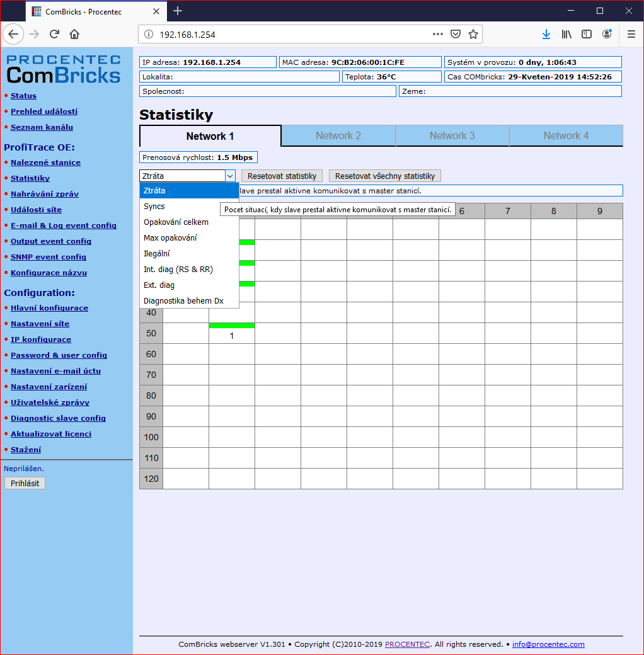Open the Firefox account icon

(607, 34)
